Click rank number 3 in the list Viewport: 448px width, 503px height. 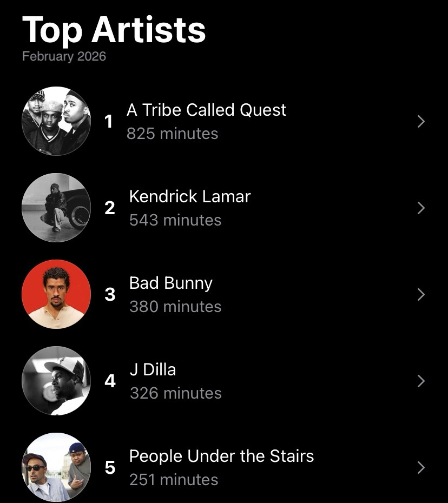tap(110, 295)
